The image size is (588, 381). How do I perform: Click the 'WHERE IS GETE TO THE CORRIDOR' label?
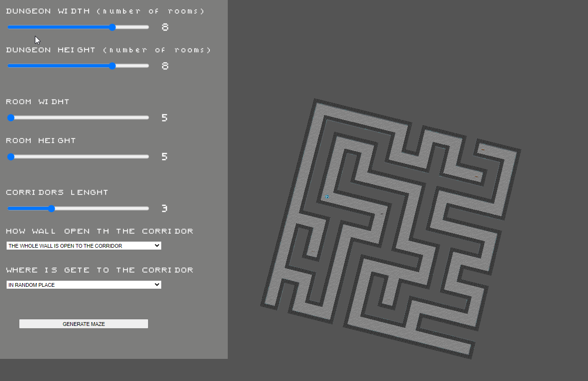click(x=101, y=270)
